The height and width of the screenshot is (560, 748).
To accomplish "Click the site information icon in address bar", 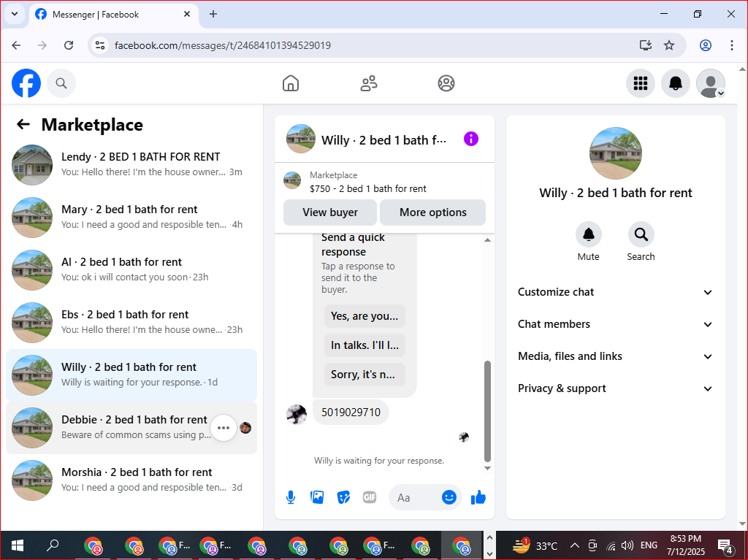I will pyautogui.click(x=99, y=45).
